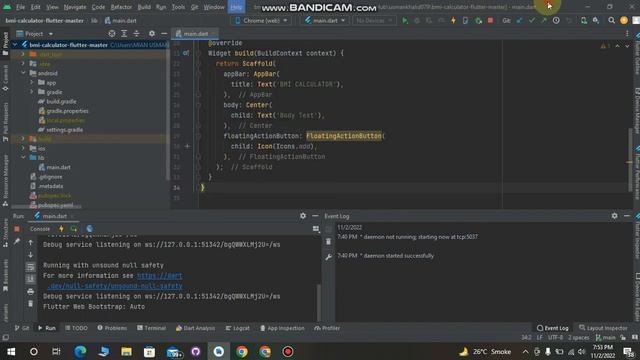640x360 pixels.
Task: Open Run panel settings gear
Action: coord(303,216)
